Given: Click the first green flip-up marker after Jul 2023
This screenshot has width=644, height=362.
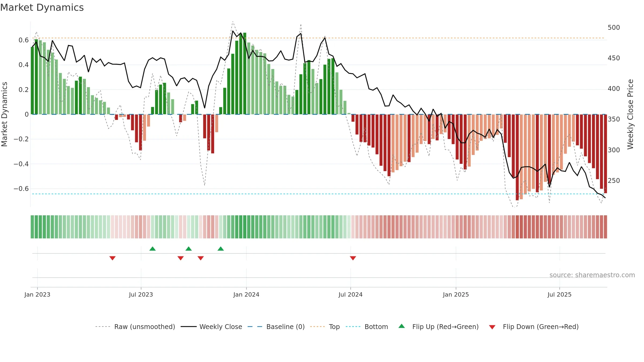Looking at the screenshot, I should 152,249.
